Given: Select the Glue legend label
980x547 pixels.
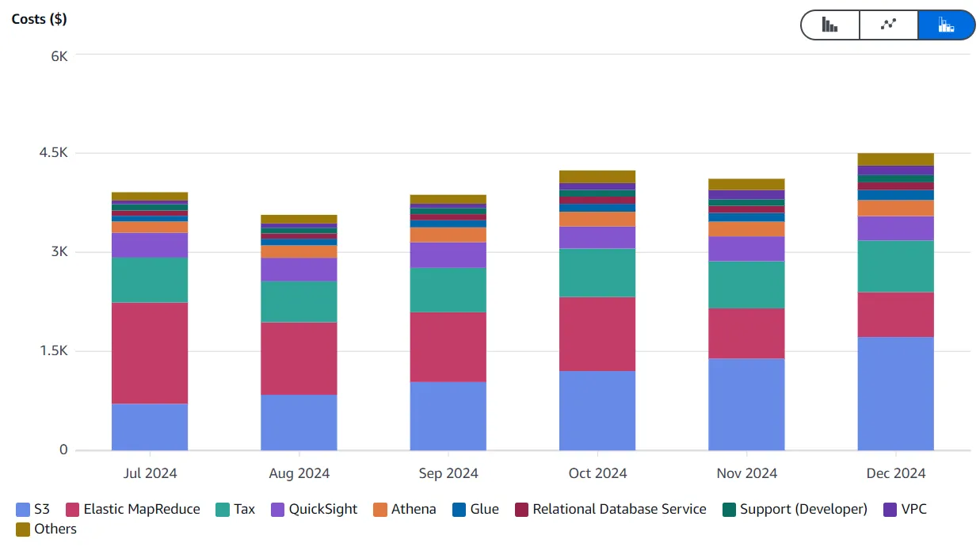Looking at the screenshot, I should [484, 509].
